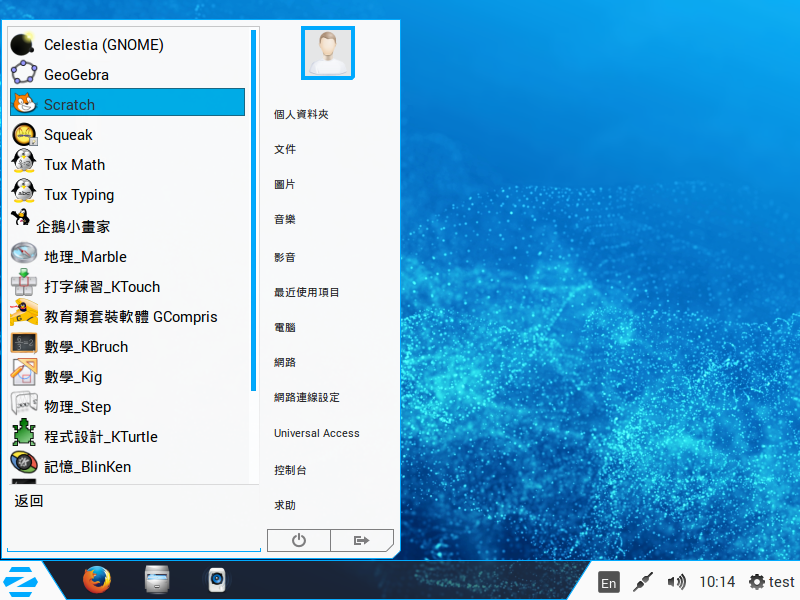Click the 數學_Kig label
This screenshot has height=600, width=800.
73,377
